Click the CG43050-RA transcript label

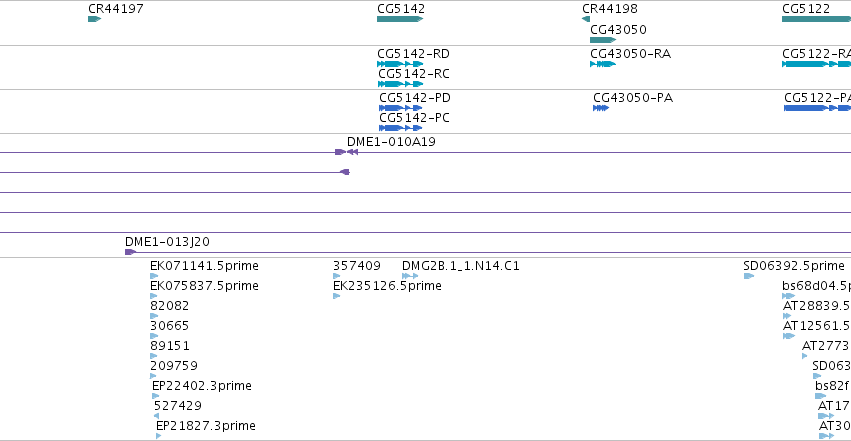(630, 54)
